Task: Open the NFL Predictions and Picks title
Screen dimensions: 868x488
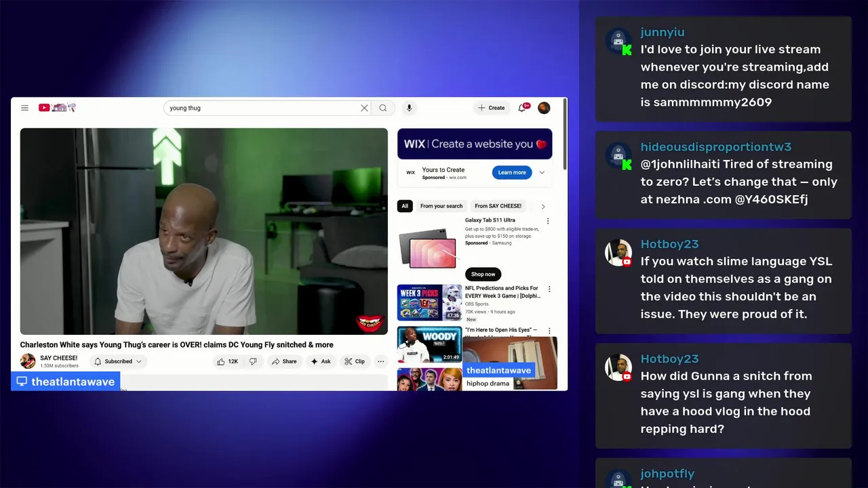Action: click(502, 292)
